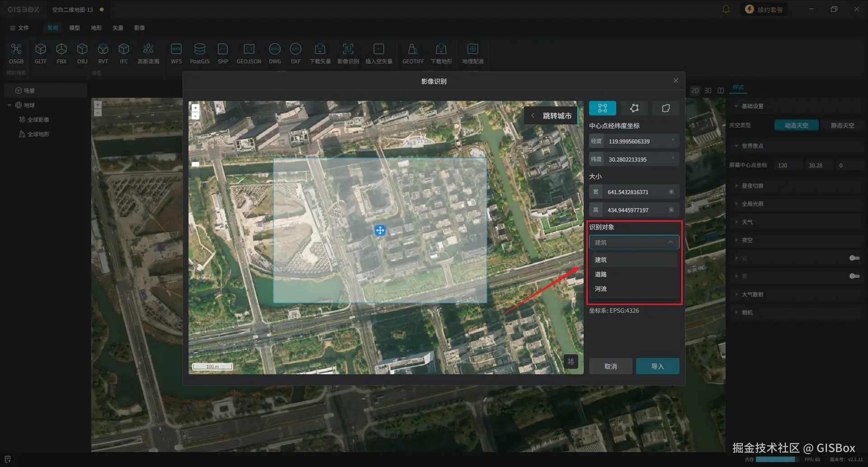Viewport: 868px width, 467px height.
Task: Toggle the 云 cloud switch
Action: (x=854, y=258)
